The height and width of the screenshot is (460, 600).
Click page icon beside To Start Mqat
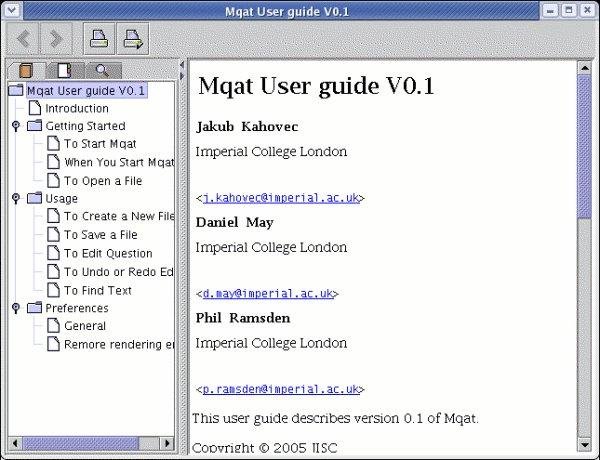53,144
